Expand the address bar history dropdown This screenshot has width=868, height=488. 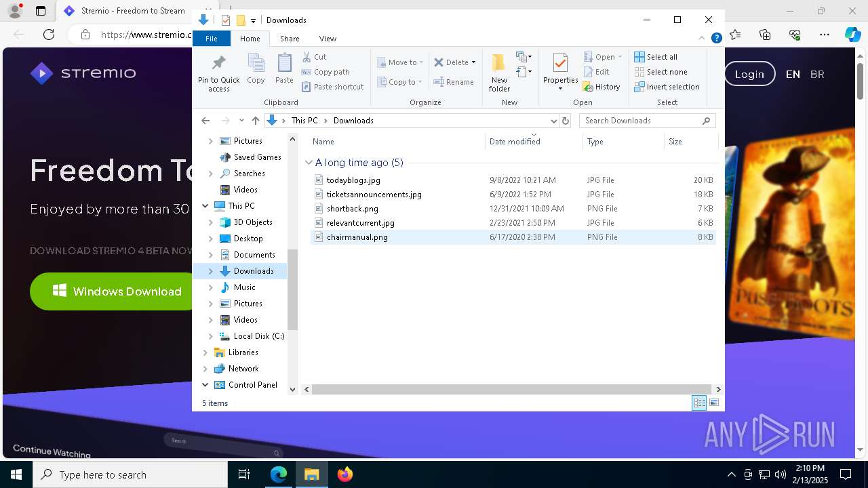[553, 121]
